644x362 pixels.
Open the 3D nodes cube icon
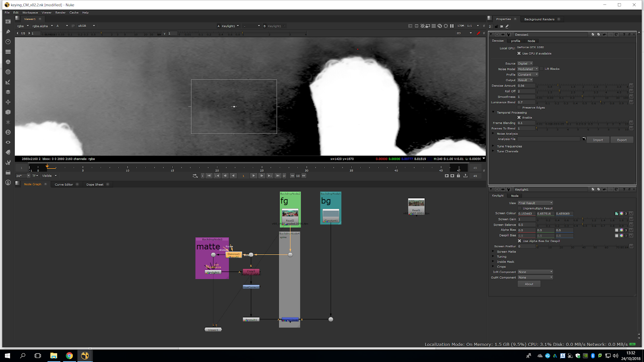tap(8, 112)
